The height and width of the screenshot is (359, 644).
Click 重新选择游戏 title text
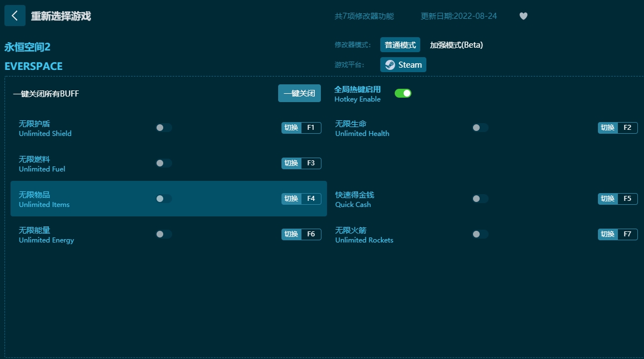(x=61, y=16)
